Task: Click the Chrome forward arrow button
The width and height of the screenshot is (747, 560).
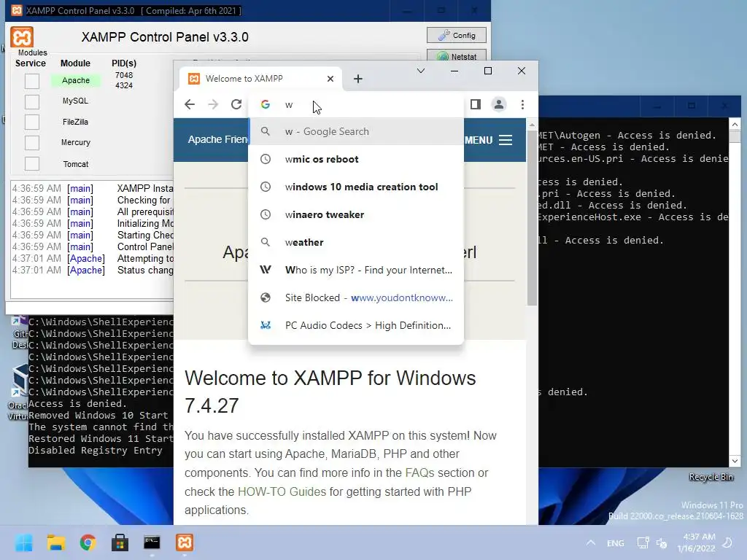Action: 213,104
